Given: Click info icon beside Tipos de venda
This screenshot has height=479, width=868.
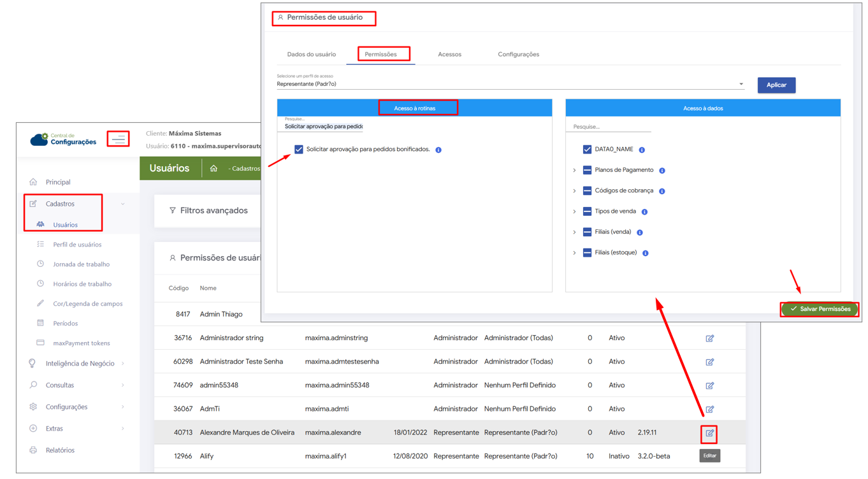Looking at the screenshot, I should [644, 211].
